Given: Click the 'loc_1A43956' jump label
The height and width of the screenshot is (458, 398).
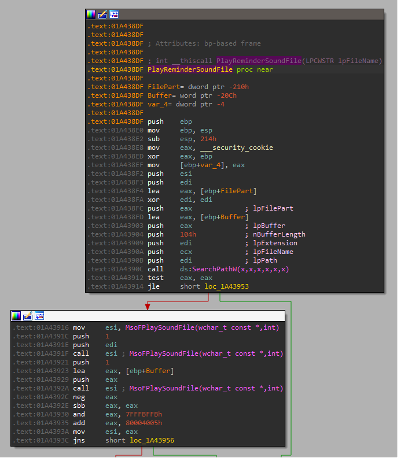Looking at the screenshot, I should [152, 440].
